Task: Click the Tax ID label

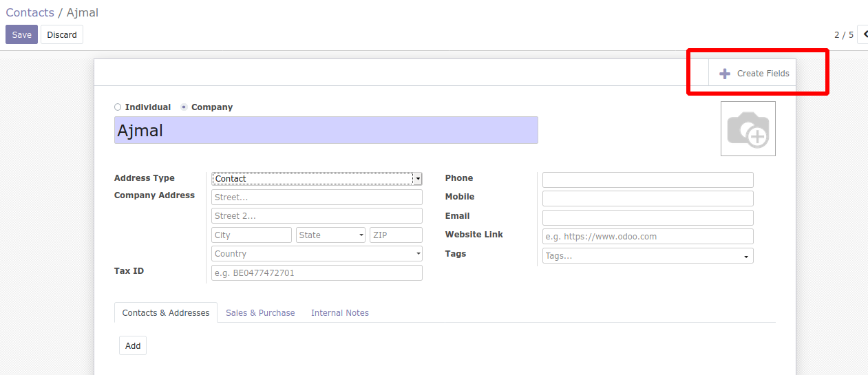Action: tap(129, 271)
